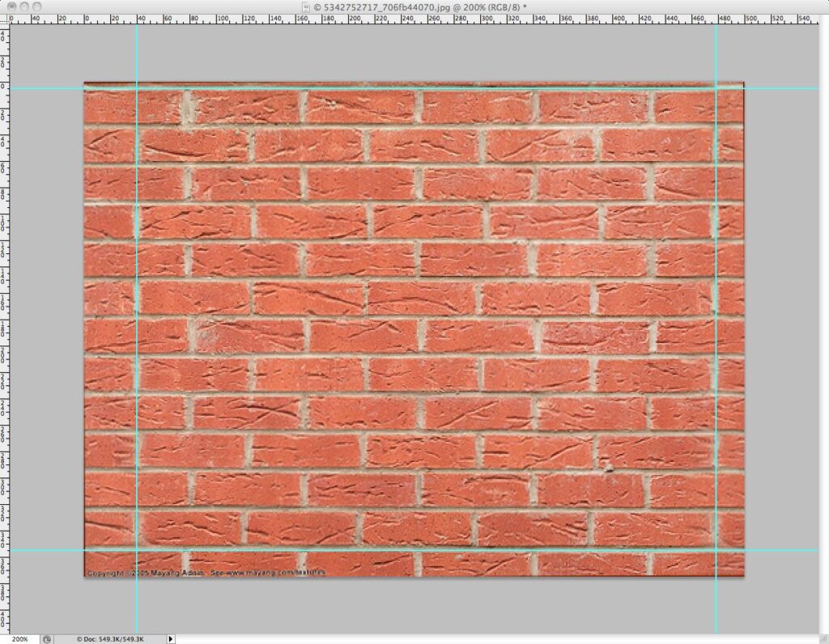The image size is (829, 644).
Task: Open the status bar info arrow menu
Action: 170,638
